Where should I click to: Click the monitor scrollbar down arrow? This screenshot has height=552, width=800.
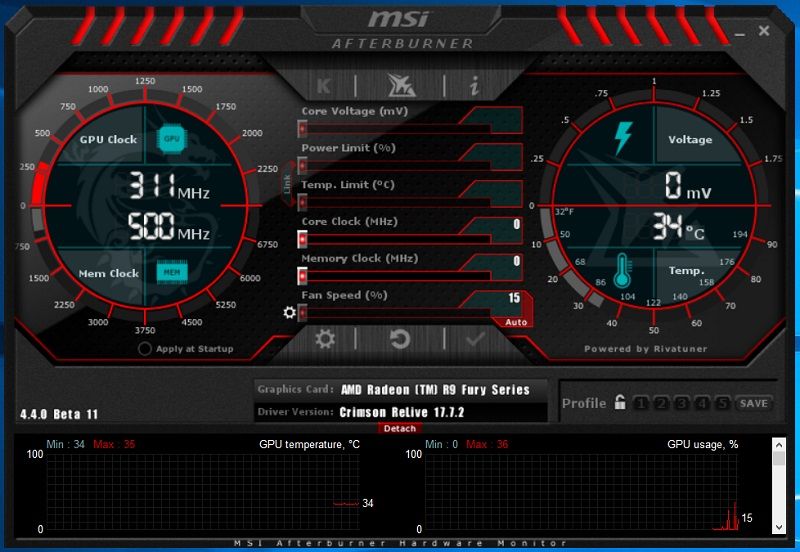779,527
